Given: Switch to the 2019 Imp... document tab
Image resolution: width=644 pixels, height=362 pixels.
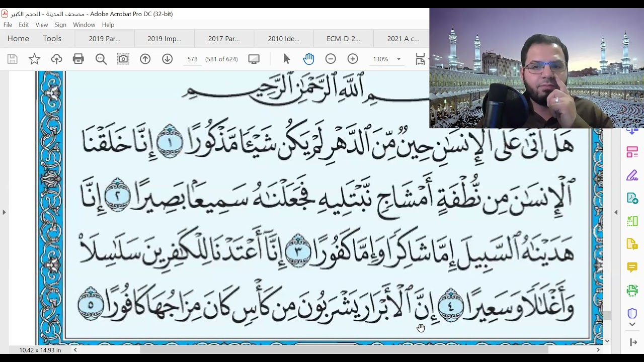Looking at the screenshot, I should pyautogui.click(x=164, y=39).
